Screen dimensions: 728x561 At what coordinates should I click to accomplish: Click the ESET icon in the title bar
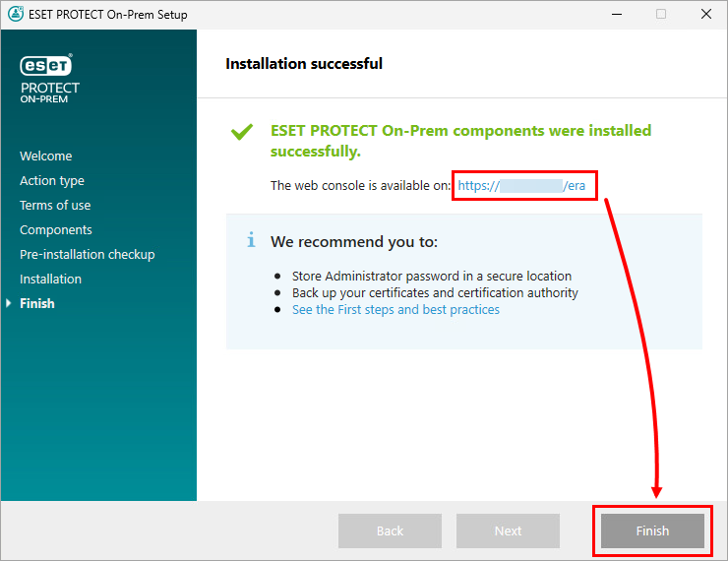click(x=15, y=15)
